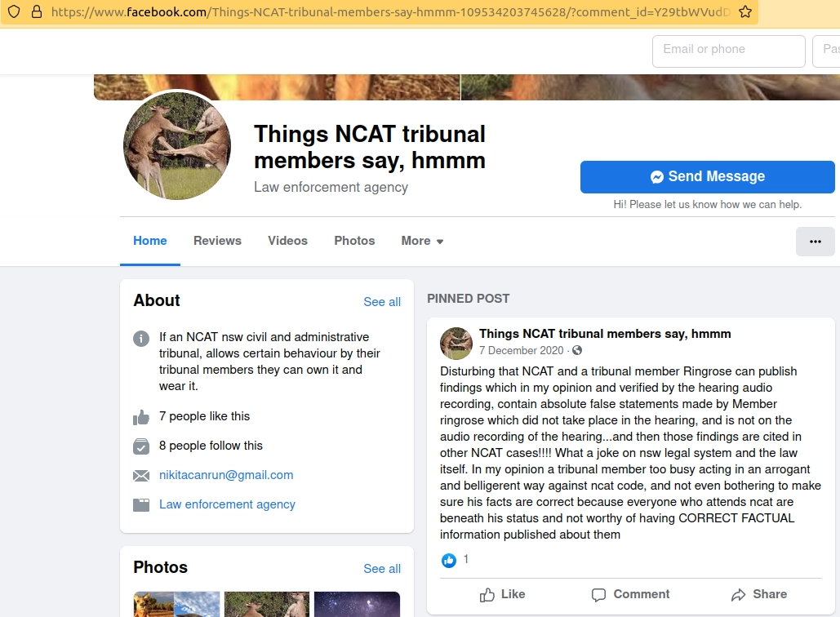Open the first photo thumbnail with dog
Image resolution: width=840 pixels, height=617 pixels.
click(x=177, y=604)
